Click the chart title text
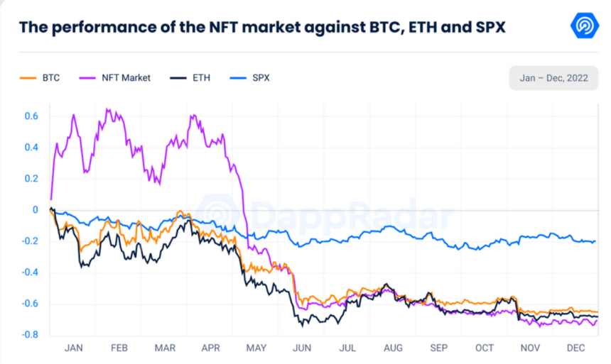This screenshot has height=364, width=611. 262,28
